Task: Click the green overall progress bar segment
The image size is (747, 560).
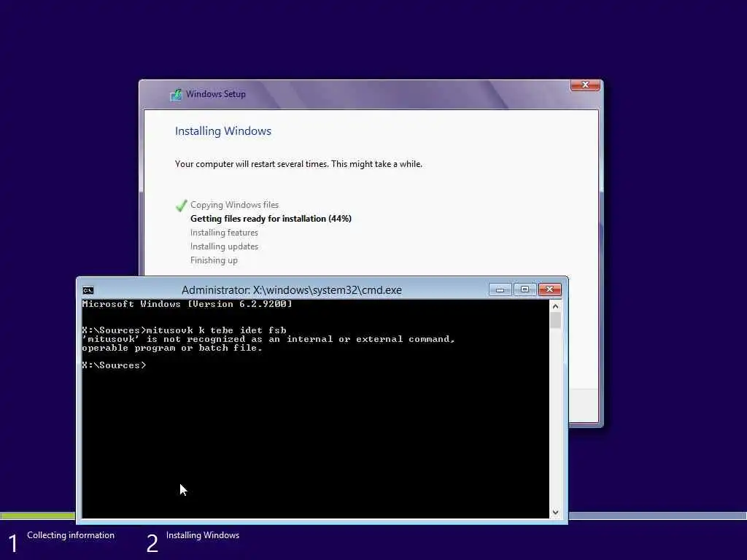Action: click(38, 516)
